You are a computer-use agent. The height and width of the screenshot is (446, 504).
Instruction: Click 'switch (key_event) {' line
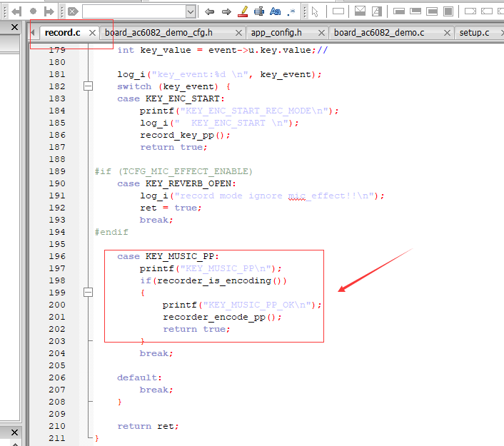click(173, 87)
